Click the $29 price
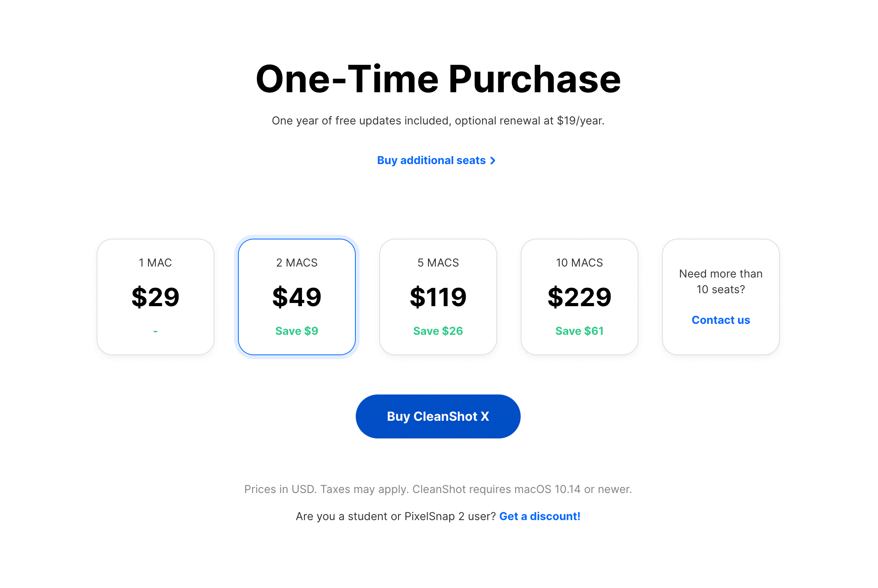This screenshot has height=588, width=878. tap(155, 297)
